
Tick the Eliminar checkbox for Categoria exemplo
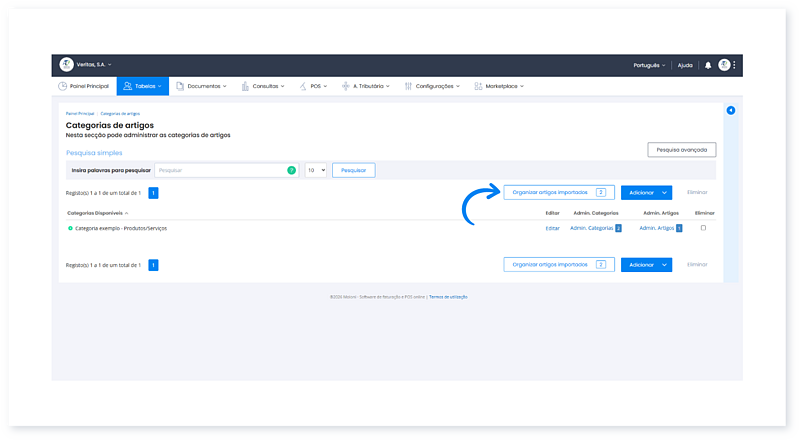pyautogui.click(x=703, y=228)
